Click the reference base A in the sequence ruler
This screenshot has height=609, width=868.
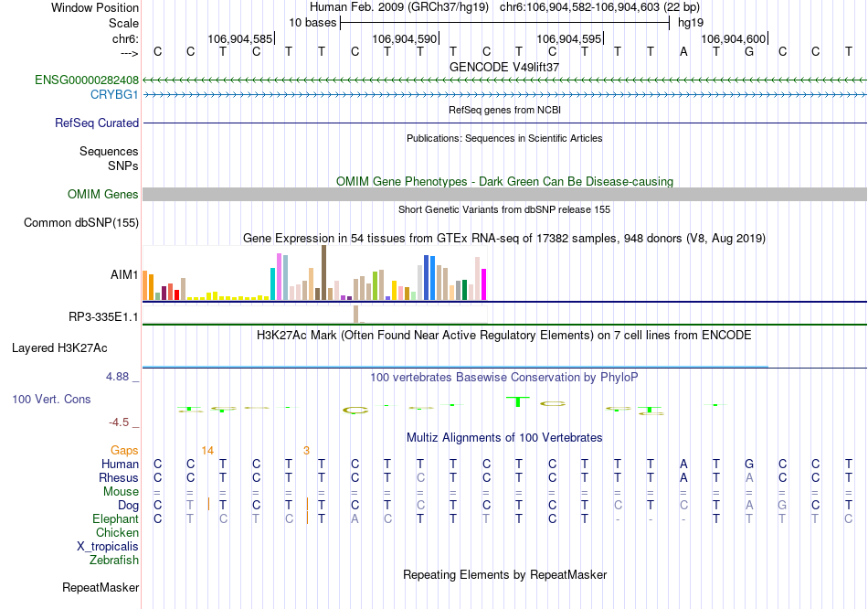(x=683, y=52)
